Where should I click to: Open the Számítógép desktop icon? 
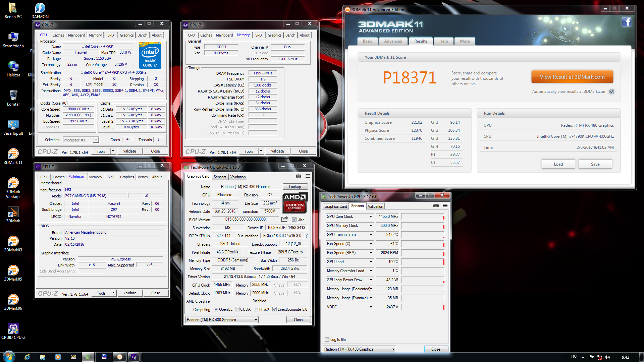(x=13, y=40)
